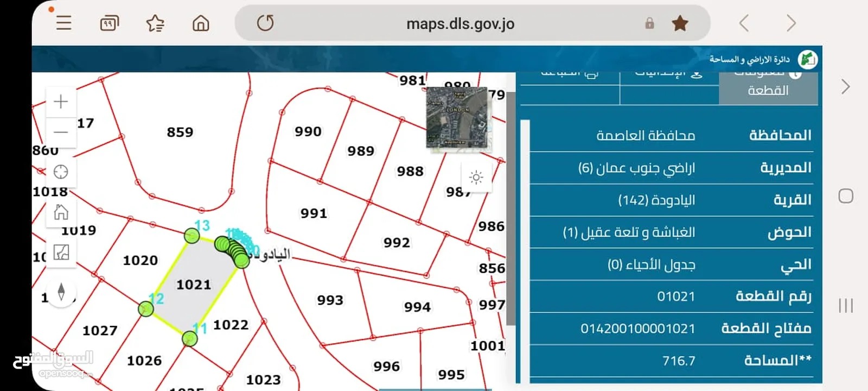Open the browser hamburger menu

pos(64,23)
